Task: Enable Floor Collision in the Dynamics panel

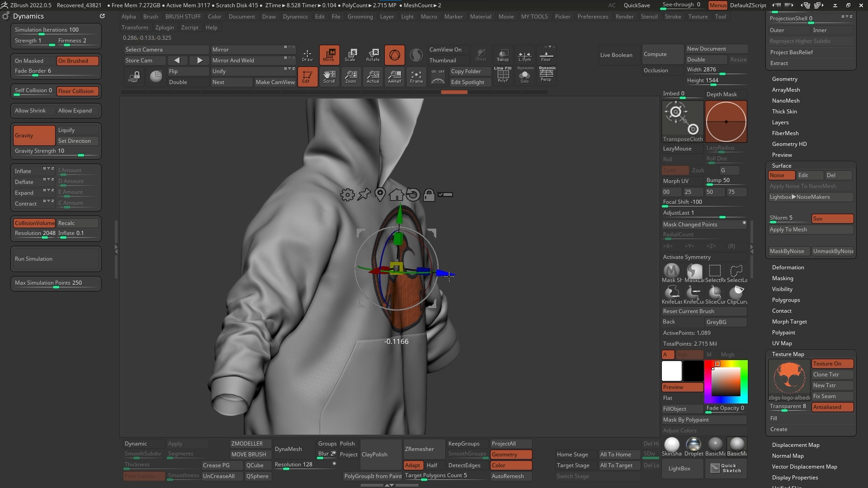Action: click(x=77, y=91)
